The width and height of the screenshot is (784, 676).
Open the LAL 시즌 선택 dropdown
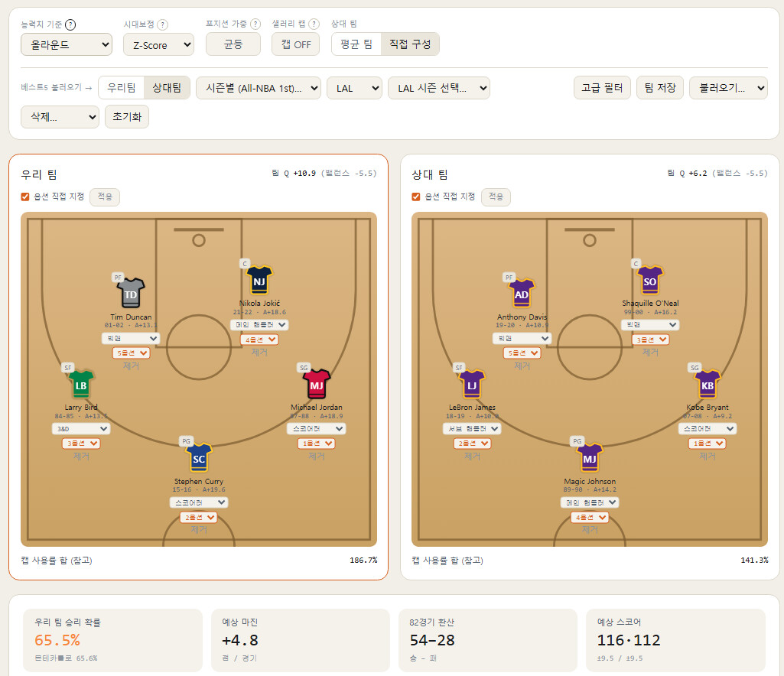pyautogui.click(x=439, y=88)
